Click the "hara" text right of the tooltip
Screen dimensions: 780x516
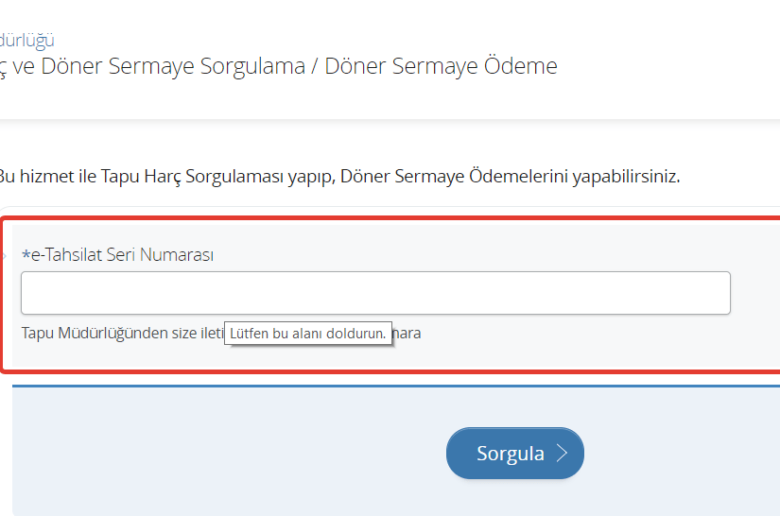pos(407,333)
